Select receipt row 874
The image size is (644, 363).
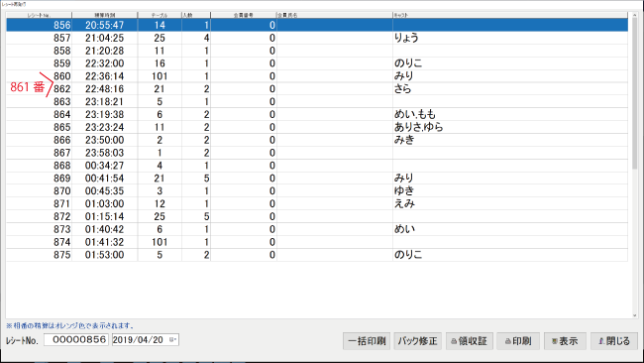tap(317, 242)
